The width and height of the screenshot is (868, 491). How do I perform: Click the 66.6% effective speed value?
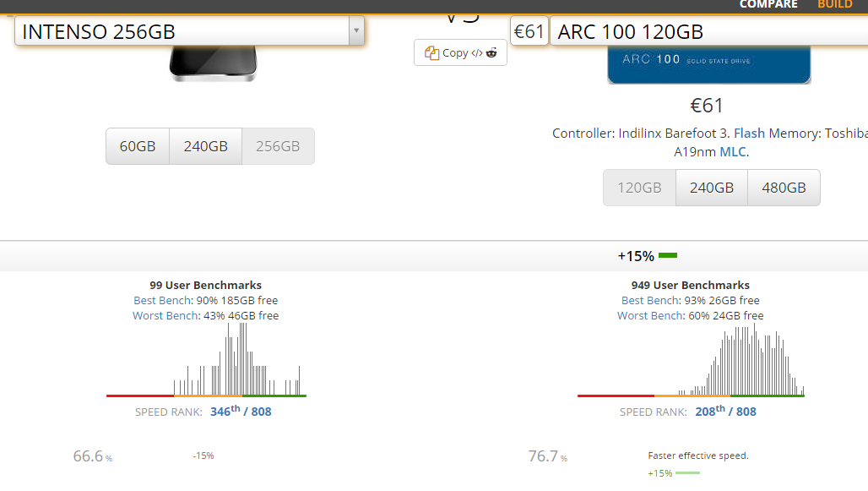(x=92, y=456)
